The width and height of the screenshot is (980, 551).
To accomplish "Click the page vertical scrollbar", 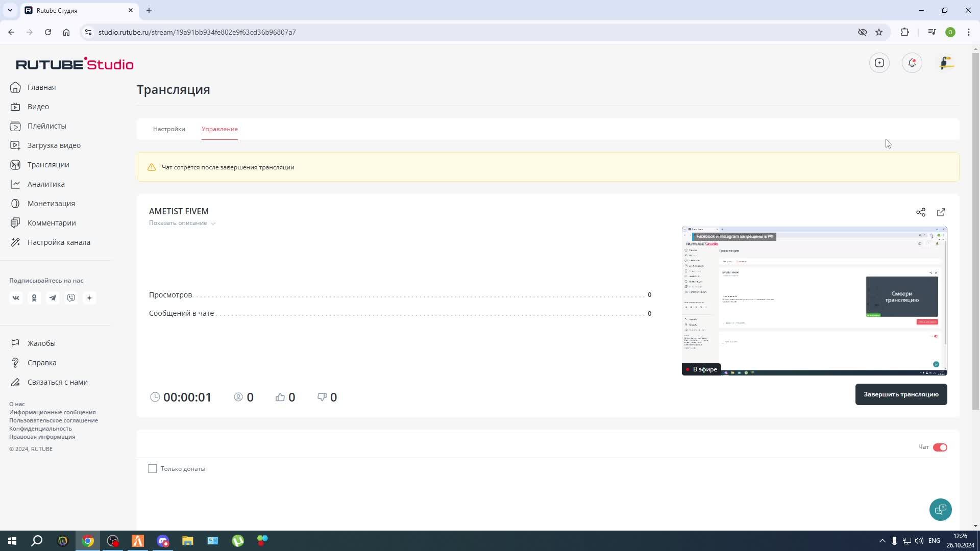I will 975,230.
